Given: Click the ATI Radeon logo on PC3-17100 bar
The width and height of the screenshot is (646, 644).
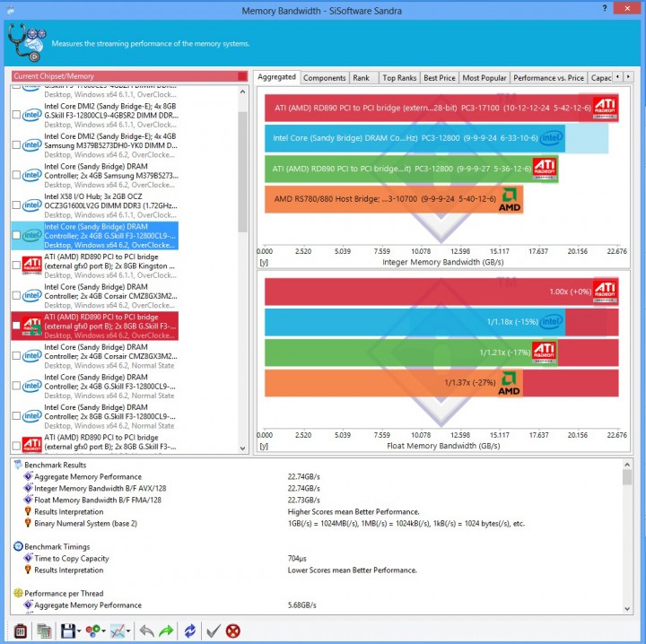Looking at the screenshot, I should click(x=605, y=108).
